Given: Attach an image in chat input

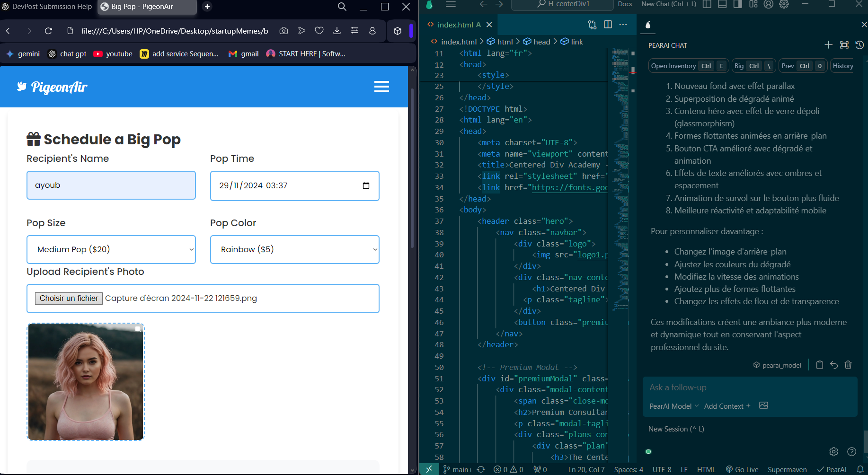Looking at the screenshot, I should click(x=763, y=405).
